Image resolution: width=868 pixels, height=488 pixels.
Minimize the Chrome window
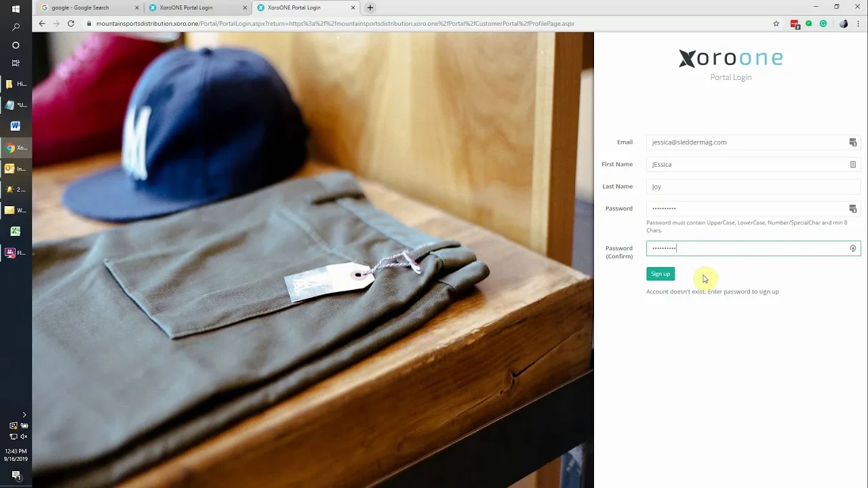816,7
